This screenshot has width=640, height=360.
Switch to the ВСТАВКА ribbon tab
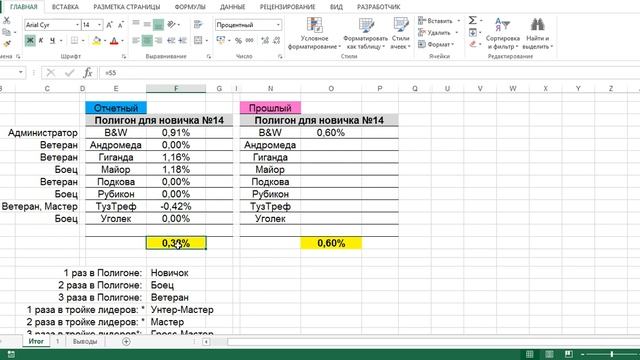pos(65,7)
